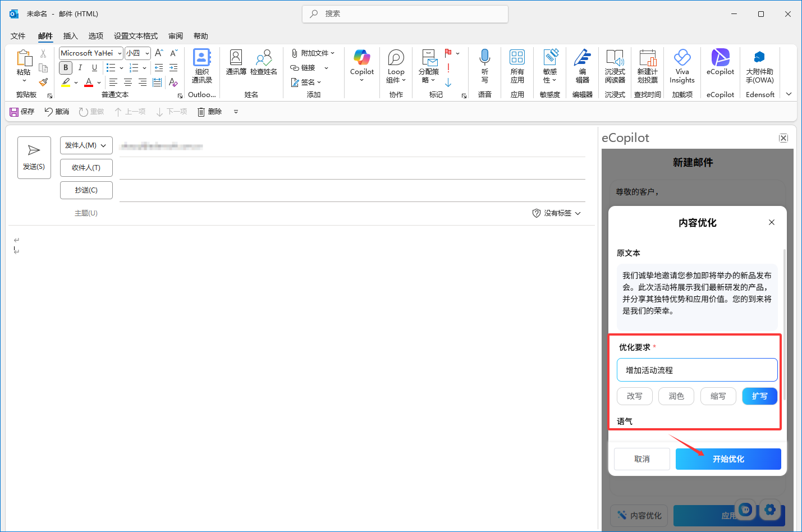Open the 发件人 sender dropdown
The width and height of the screenshot is (802, 532).
tap(86, 145)
